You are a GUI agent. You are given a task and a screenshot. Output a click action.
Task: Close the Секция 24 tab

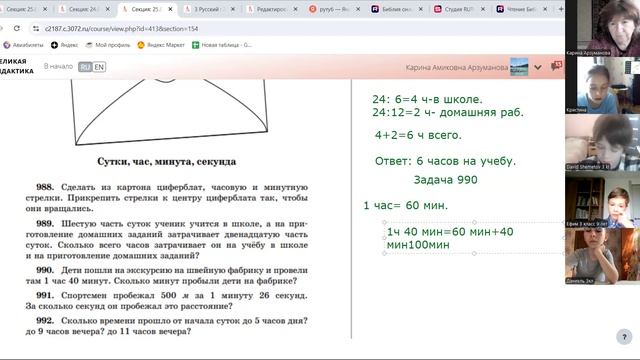tap(108, 9)
